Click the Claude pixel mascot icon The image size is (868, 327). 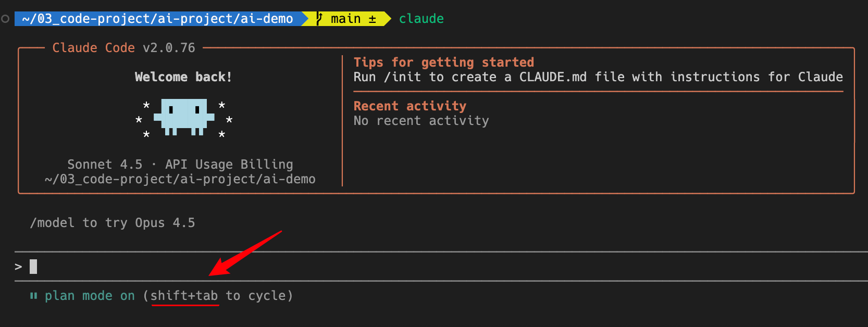tap(184, 117)
